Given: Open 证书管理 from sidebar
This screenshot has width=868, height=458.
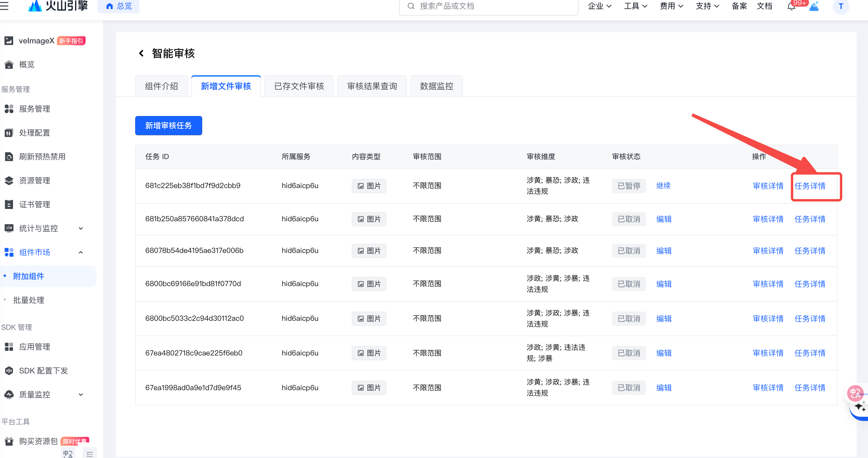Looking at the screenshot, I should tap(34, 204).
